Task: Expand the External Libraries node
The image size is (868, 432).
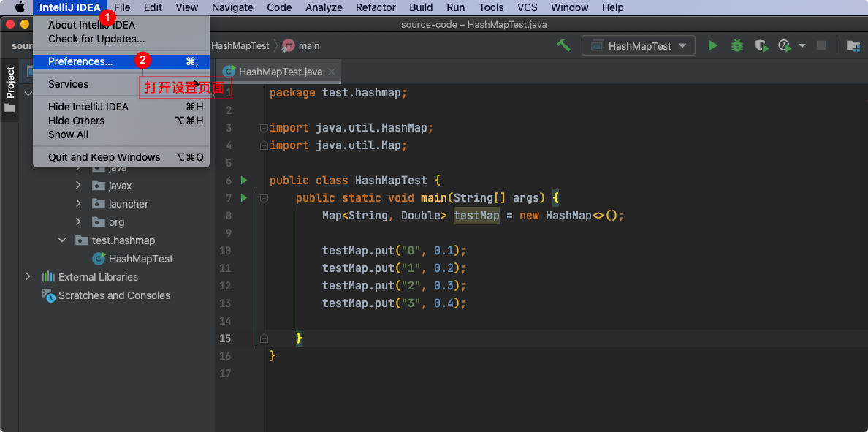Action: (x=28, y=276)
